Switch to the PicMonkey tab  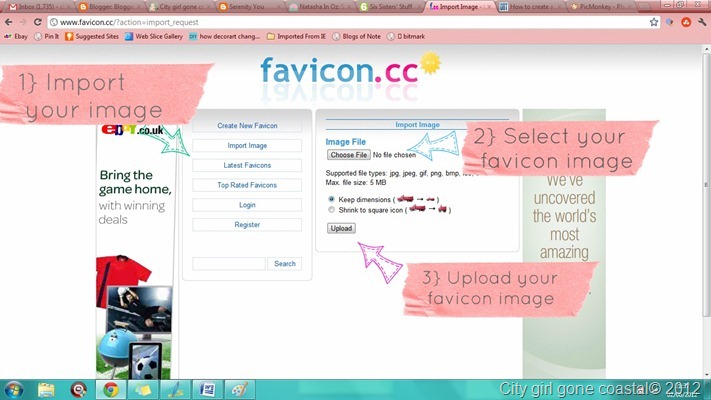pos(599,6)
